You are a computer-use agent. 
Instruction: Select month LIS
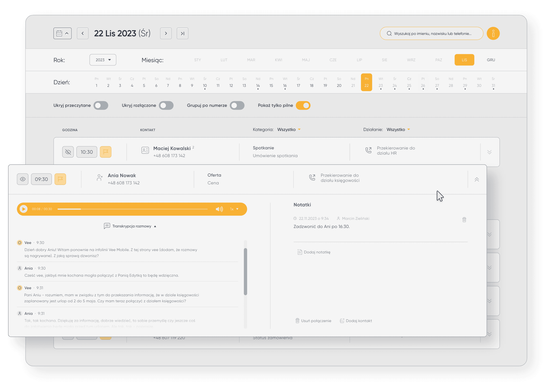point(464,60)
